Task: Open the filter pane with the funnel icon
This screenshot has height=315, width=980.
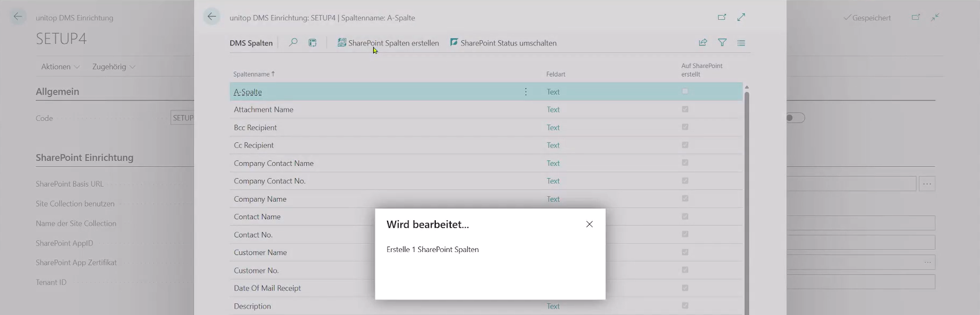Action: [x=722, y=43]
